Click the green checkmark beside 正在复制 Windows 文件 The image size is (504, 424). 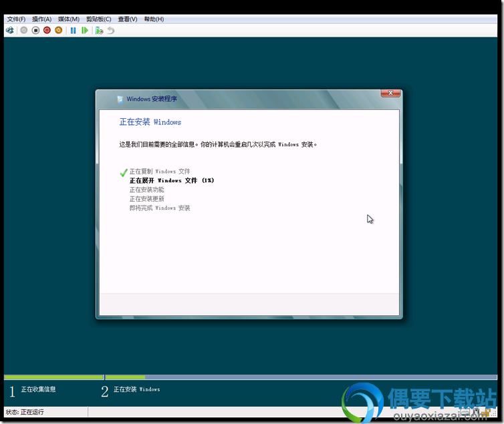point(124,172)
